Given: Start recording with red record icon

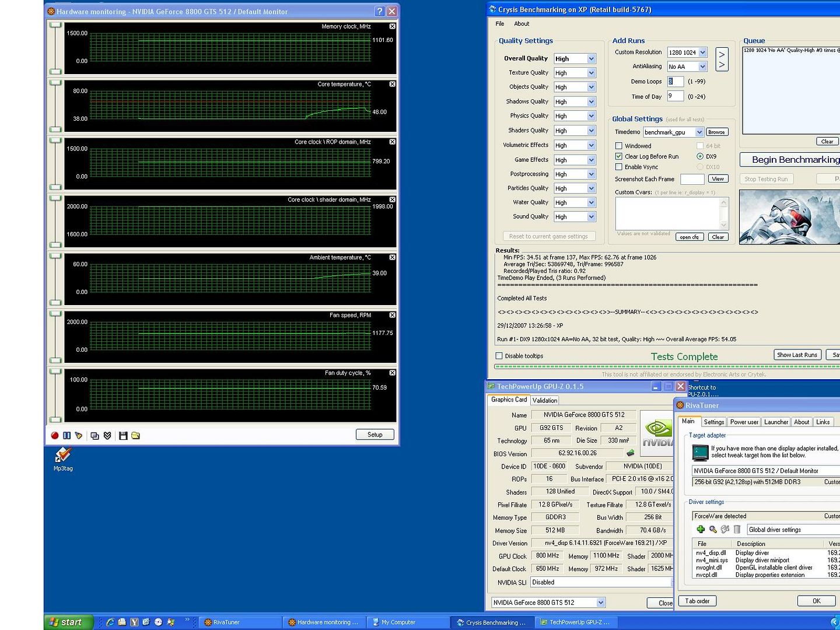Looking at the screenshot, I should pyautogui.click(x=55, y=435).
